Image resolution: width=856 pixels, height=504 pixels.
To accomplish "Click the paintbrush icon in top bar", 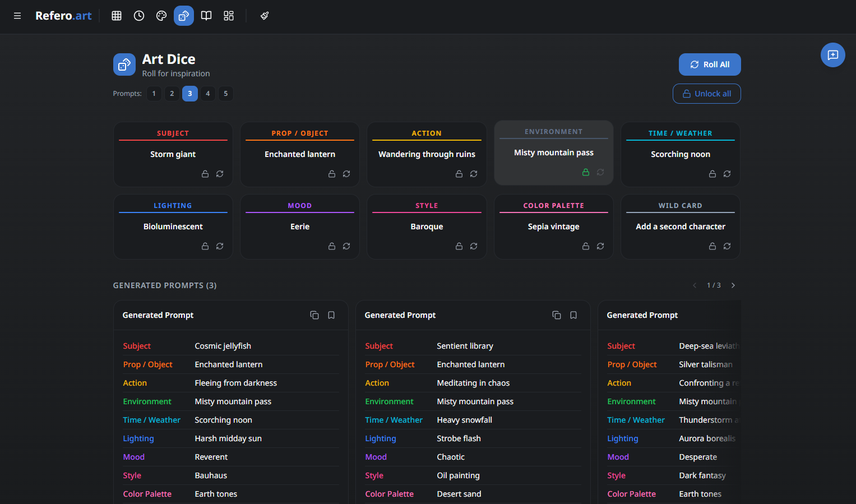I will (265, 16).
